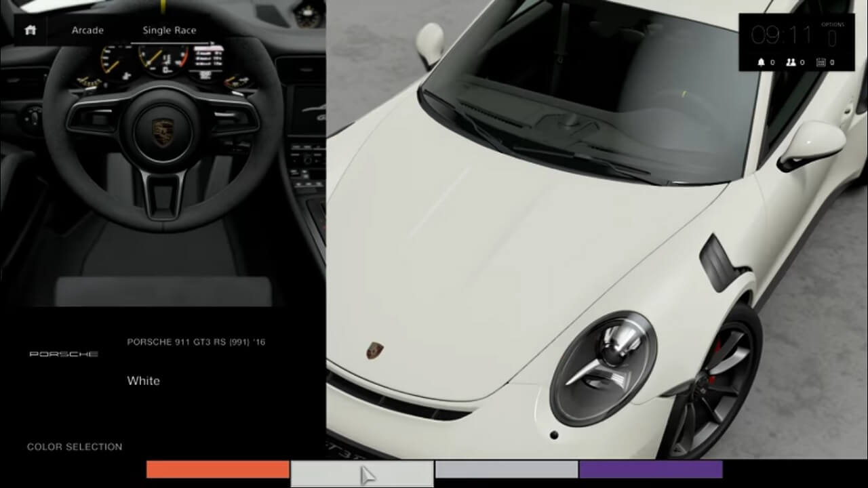Click the White color name label
The width and height of the screenshot is (868, 488).
(143, 381)
